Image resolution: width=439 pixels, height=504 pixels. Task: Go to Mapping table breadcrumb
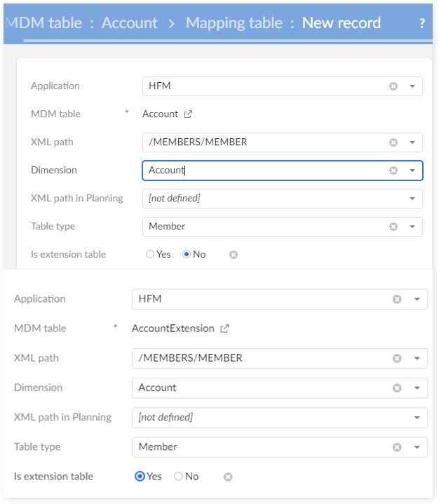tap(234, 22)
